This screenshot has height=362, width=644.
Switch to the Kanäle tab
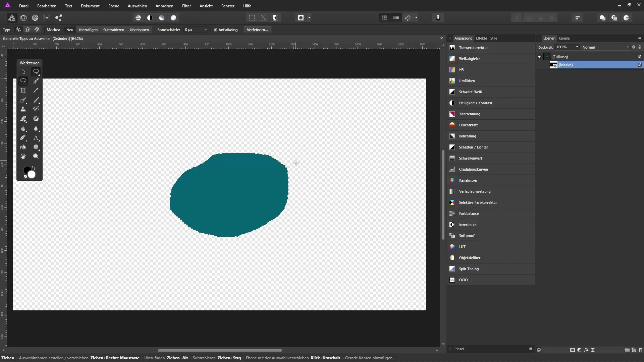(x=564, y=38)
